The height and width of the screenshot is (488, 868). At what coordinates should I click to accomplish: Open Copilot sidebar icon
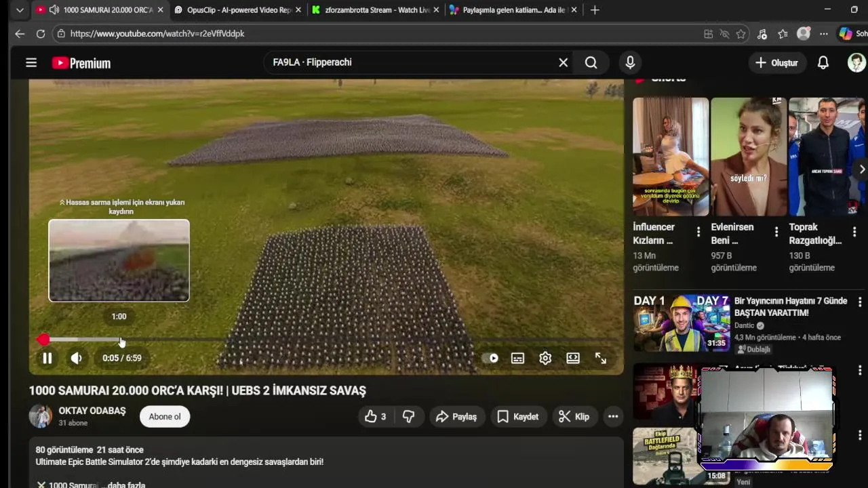point(846,34)
